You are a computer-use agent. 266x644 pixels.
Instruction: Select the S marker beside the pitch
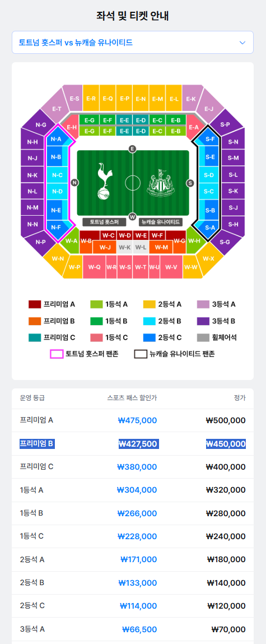click(x=190, y=183)
